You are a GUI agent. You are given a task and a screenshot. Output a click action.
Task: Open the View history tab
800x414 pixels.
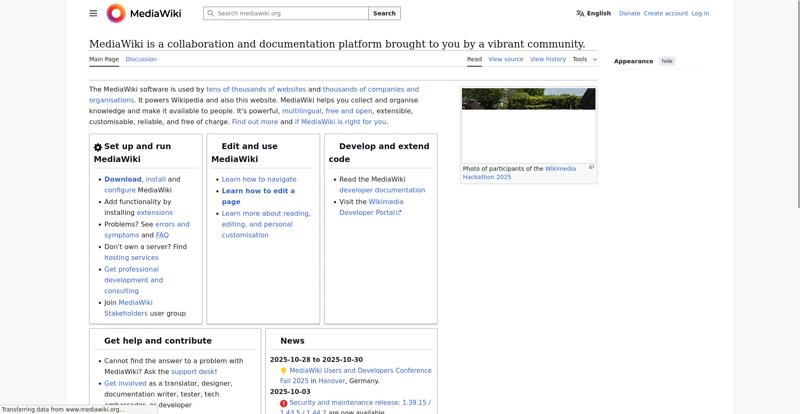[548, 59]
